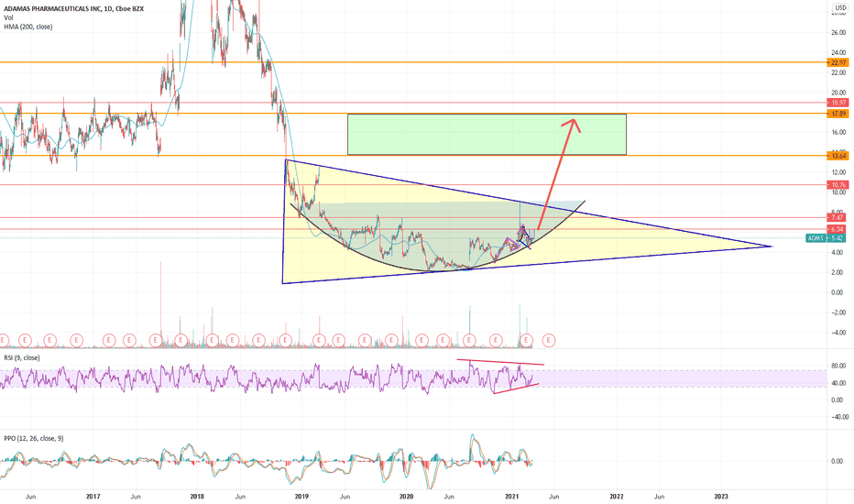Click the -40.00 level on RSI axis

tap(839, 417)
